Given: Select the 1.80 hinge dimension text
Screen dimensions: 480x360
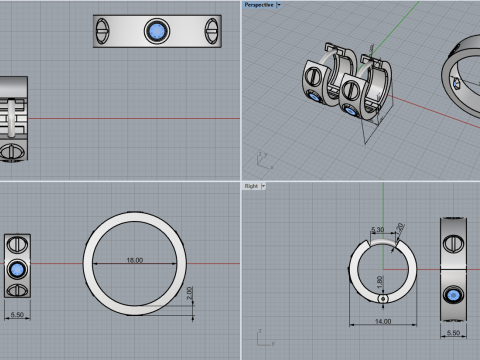Looking at the screenshot, I should tap(379, 282).
